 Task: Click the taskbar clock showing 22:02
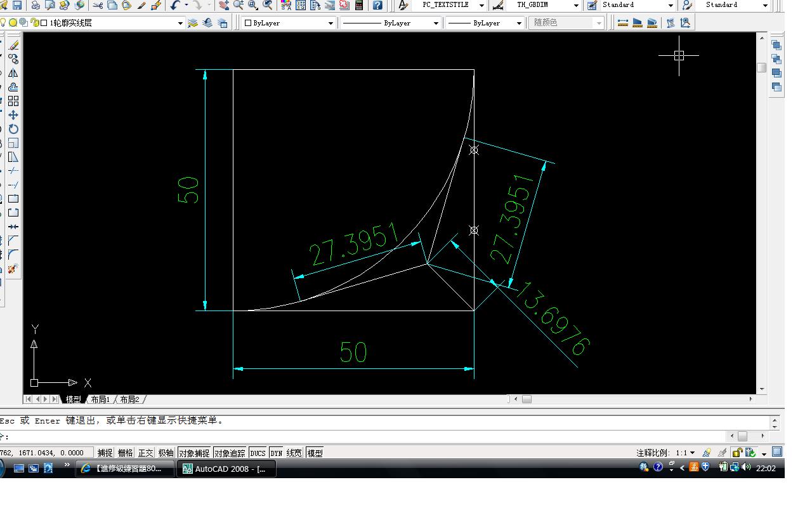766,468
